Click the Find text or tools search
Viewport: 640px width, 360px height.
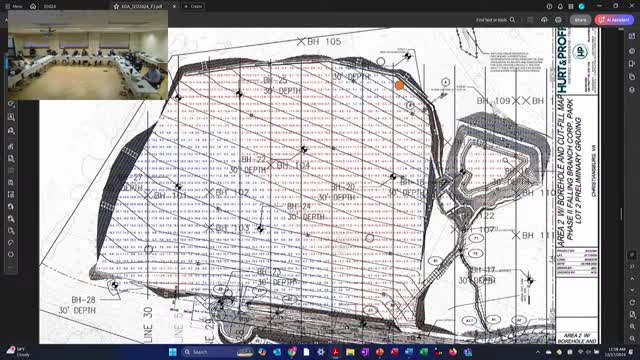tap(496, 20)
